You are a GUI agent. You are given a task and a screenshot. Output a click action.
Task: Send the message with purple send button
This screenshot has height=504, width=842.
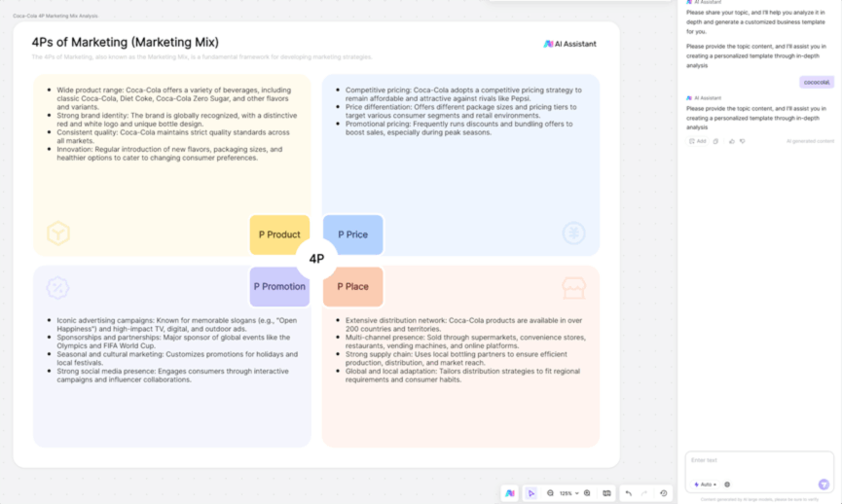(824, 484)
